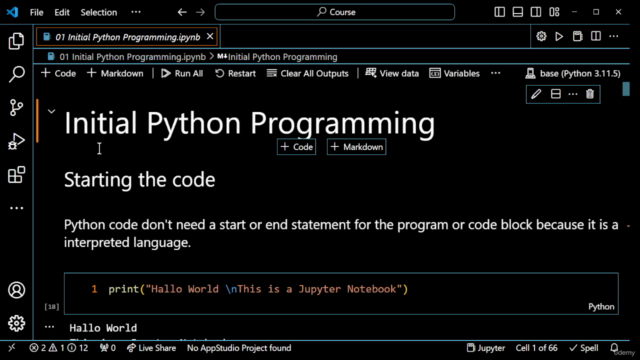Screen dimensions: 640x360
Task: Open Variables panel
Action: click(x=455, y=73)
